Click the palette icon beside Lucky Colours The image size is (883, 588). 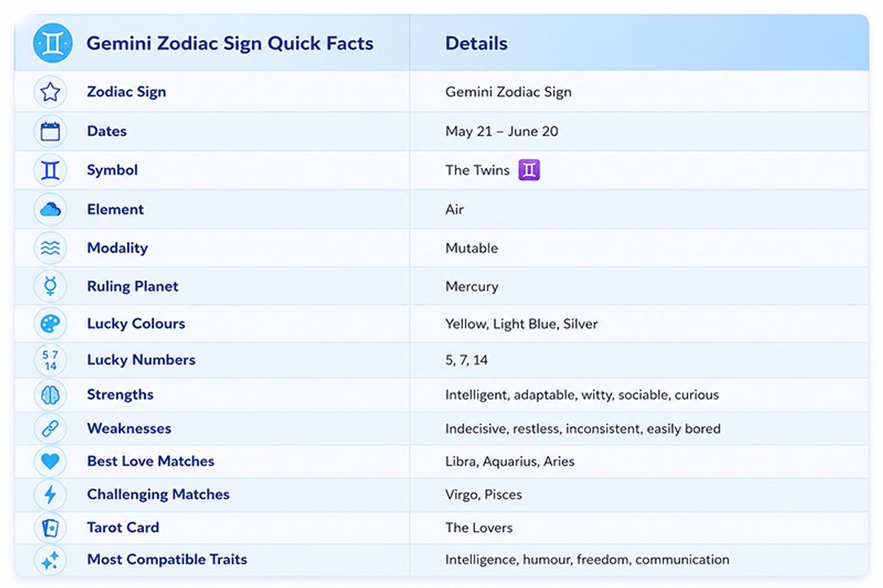pyautogui.click(x=50, y=324)
